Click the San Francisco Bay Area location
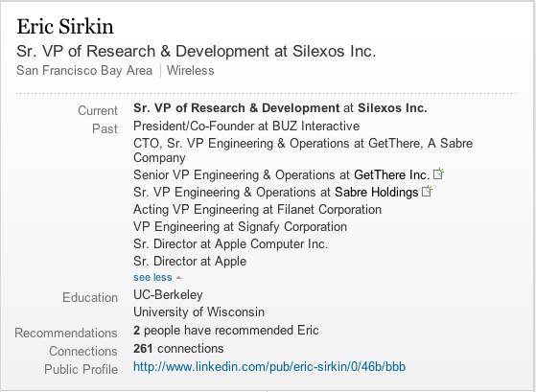 tap(84, 70)
